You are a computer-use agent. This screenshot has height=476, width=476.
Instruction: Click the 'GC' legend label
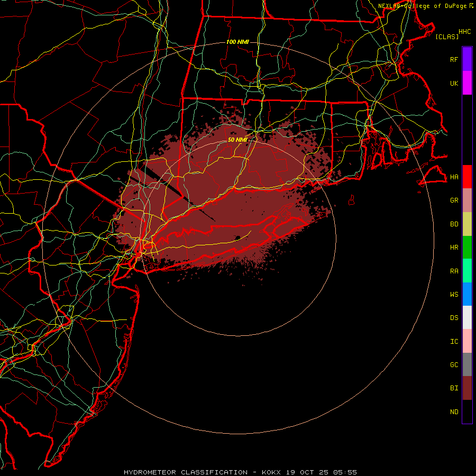point(454,364)
